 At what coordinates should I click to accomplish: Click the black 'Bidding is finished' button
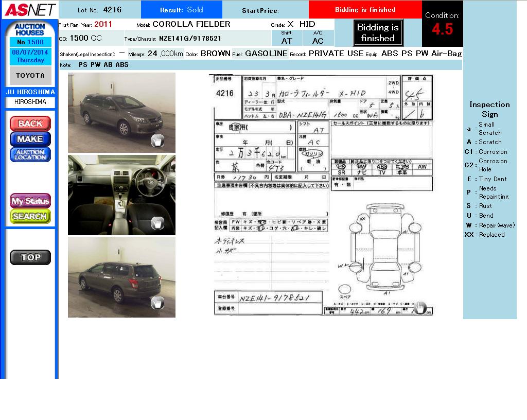coord(378,33)
